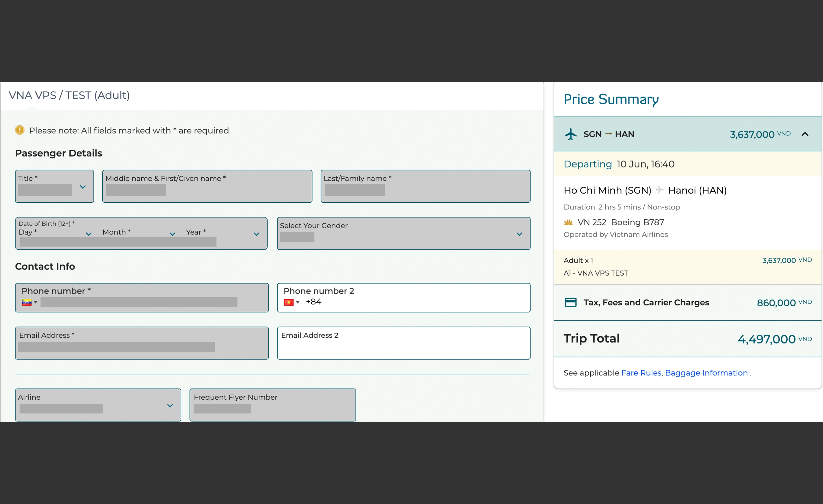Open the Baggage Information link
The height and width of the screenshot is (504, 823).
706,373
